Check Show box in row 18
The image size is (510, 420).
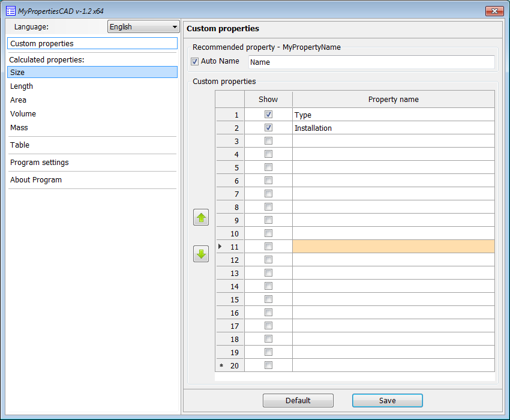pyautogui.click(x=268, y=338)
